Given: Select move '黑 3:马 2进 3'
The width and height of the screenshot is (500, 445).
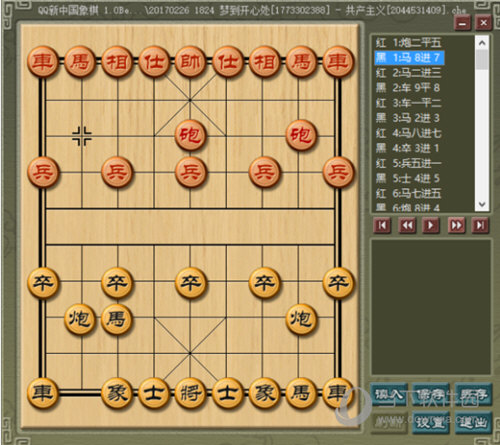Looking at the screenshot, I should coord(408,118).
